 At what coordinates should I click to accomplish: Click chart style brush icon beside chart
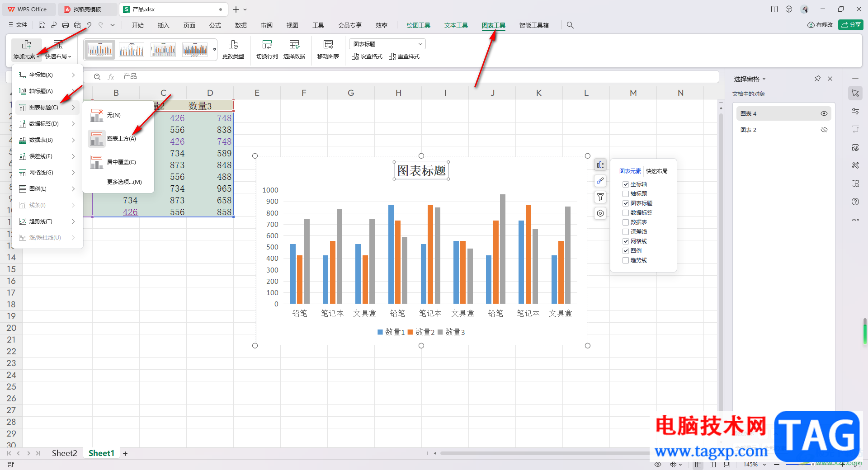[x=600, y=181]
